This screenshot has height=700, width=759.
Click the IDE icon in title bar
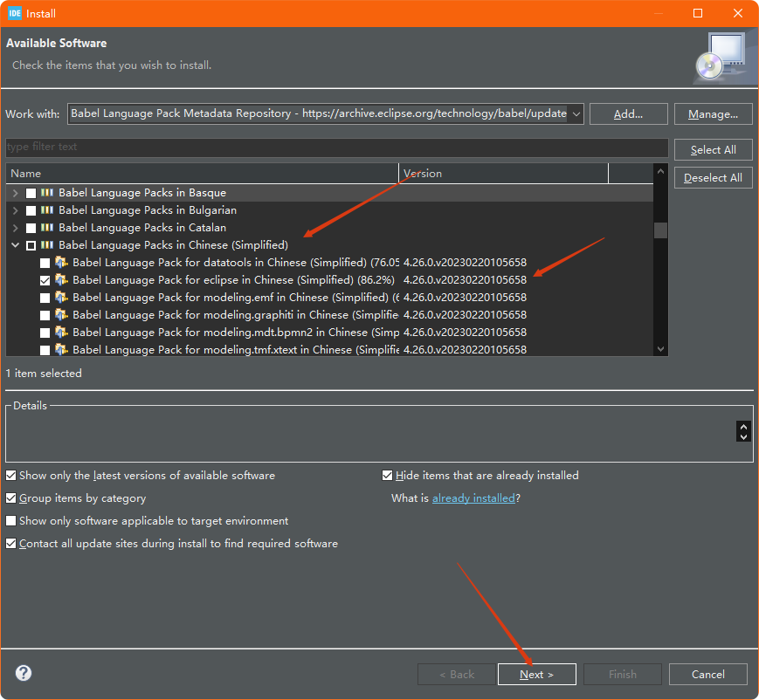click(15, 13)
